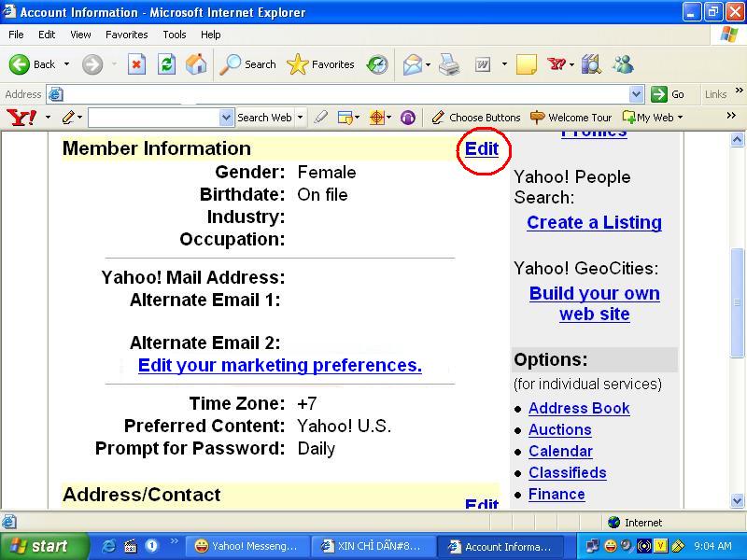Click Yahoo! toolbar Y! logo
The image size is (747, 560).
click(x=21, y=118)
